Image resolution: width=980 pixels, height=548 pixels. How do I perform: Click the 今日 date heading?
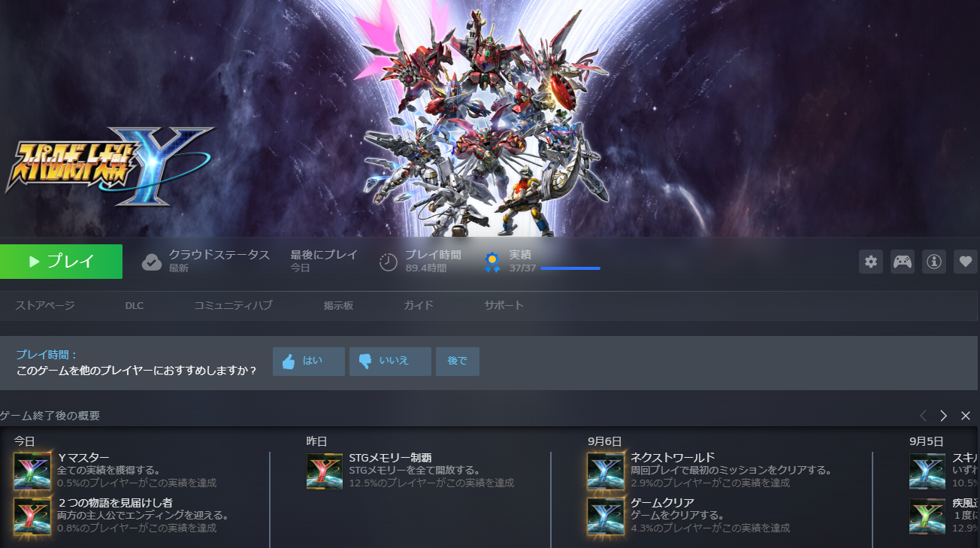(x=24, y=442)
